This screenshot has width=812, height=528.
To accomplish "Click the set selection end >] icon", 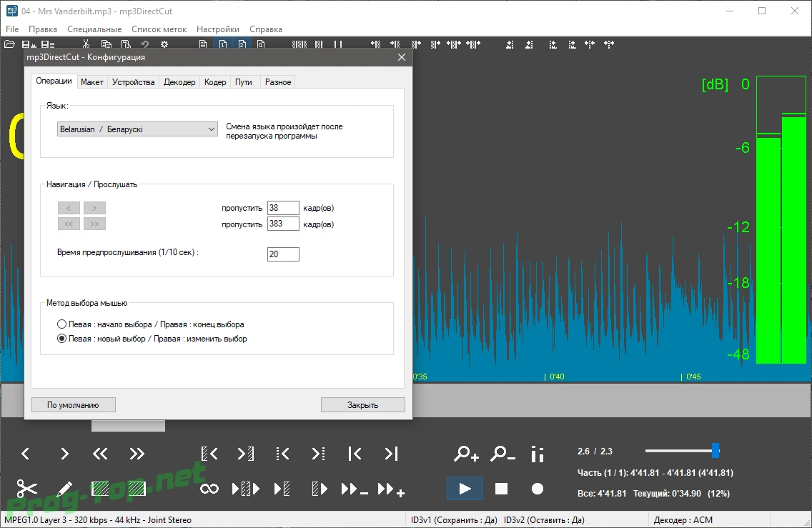I will (x=245, y=454).
